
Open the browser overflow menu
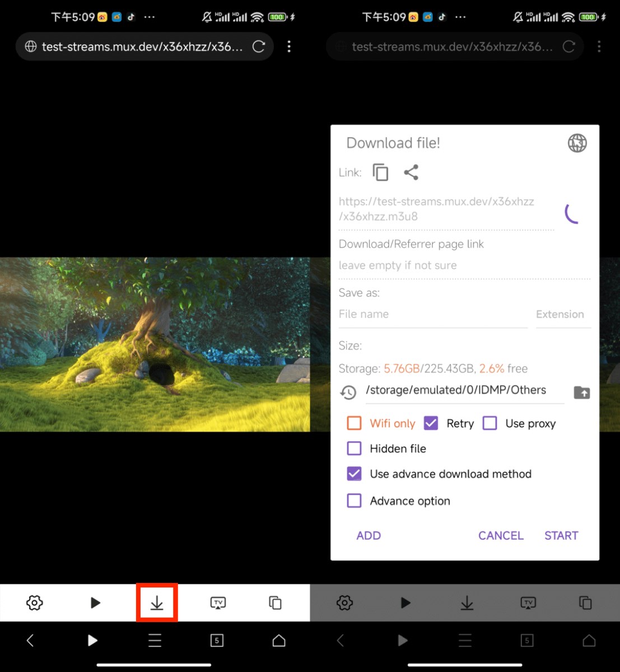(x=289, y=46)
